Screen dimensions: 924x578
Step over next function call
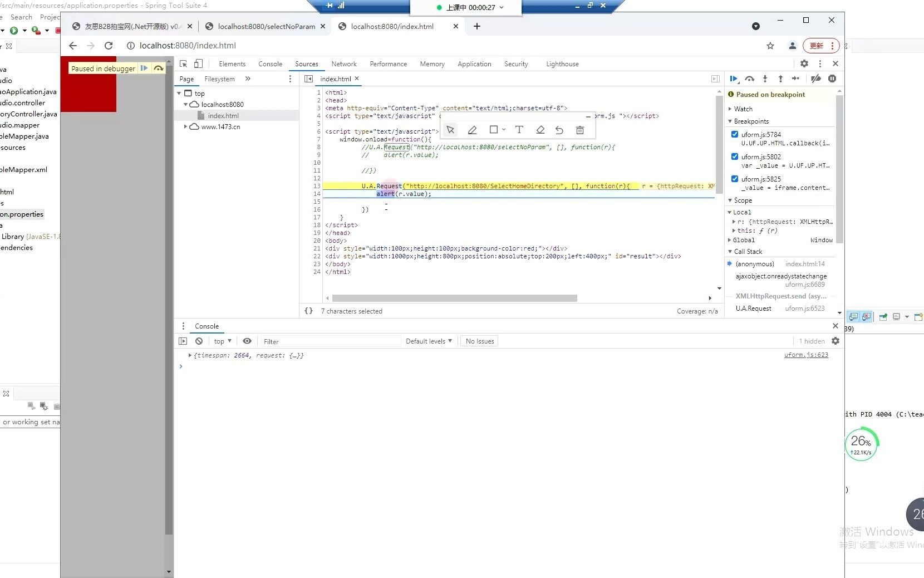(750, 79)
